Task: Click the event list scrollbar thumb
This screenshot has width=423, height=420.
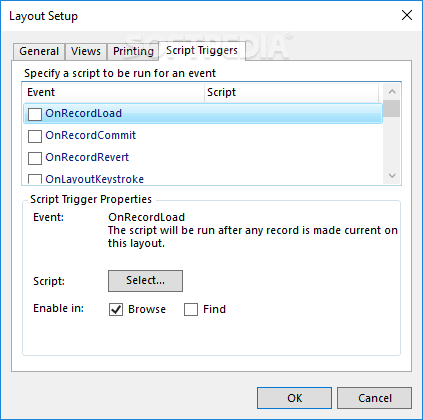Action: point(392,108)
